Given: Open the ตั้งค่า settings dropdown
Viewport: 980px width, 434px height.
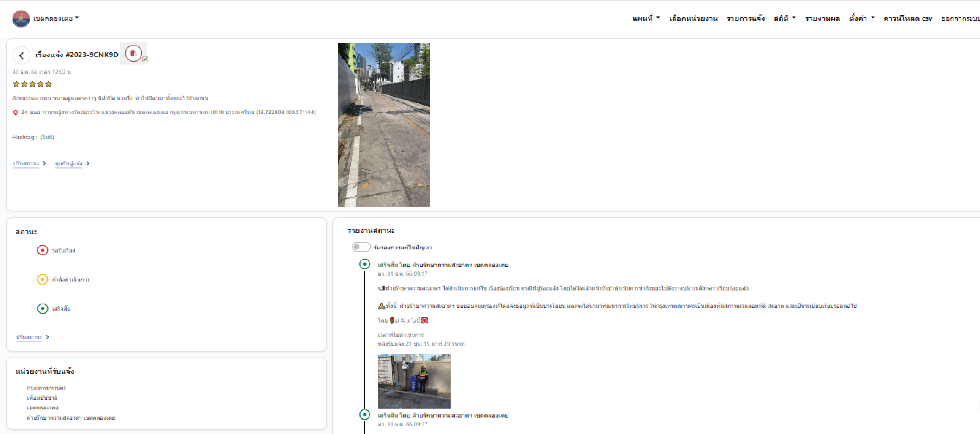Looking at the screenshot, I should point(862,18).
